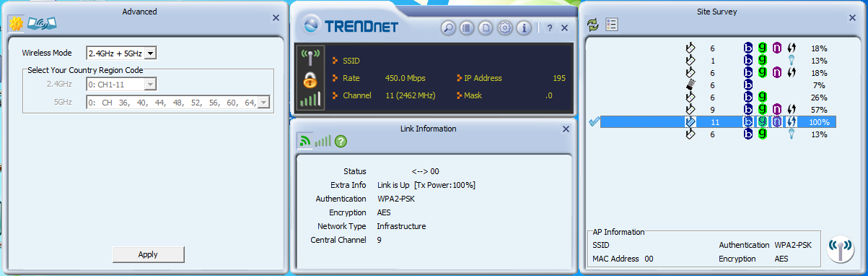Click the Apply button
Screen dimensions: 868x276
coord(148,254)
